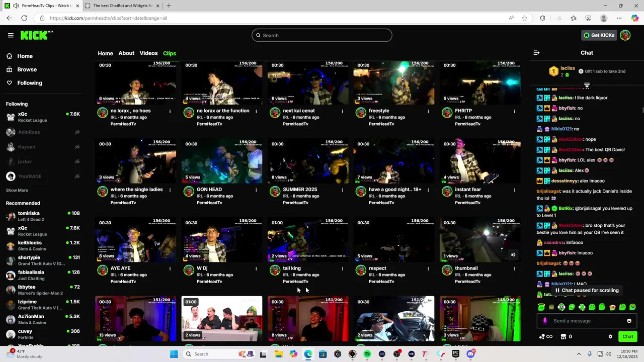Expand the gift leaderboard handle

coord(587,85)
